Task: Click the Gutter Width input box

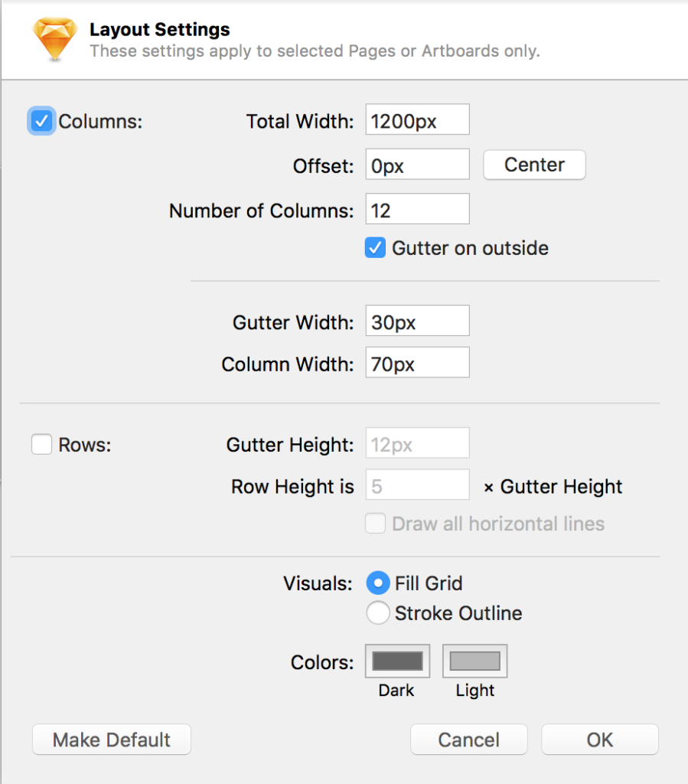Action: (x=417, y=321)
